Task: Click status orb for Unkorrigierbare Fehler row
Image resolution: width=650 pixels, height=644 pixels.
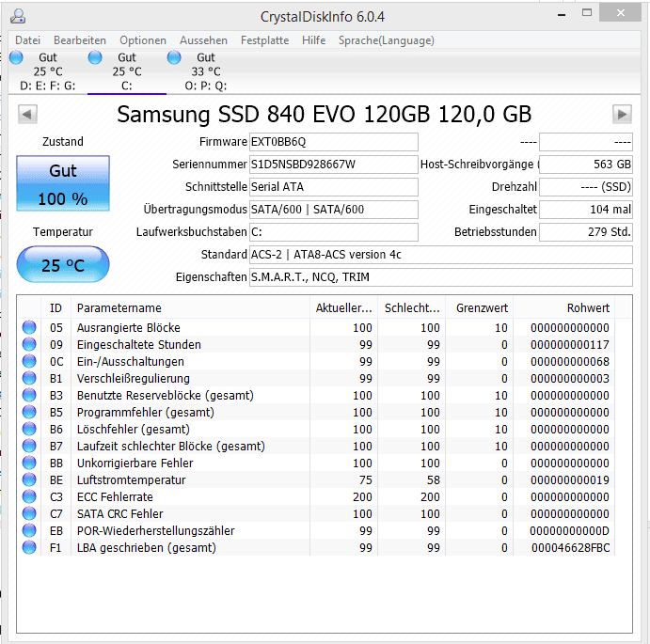Action: 29,463
